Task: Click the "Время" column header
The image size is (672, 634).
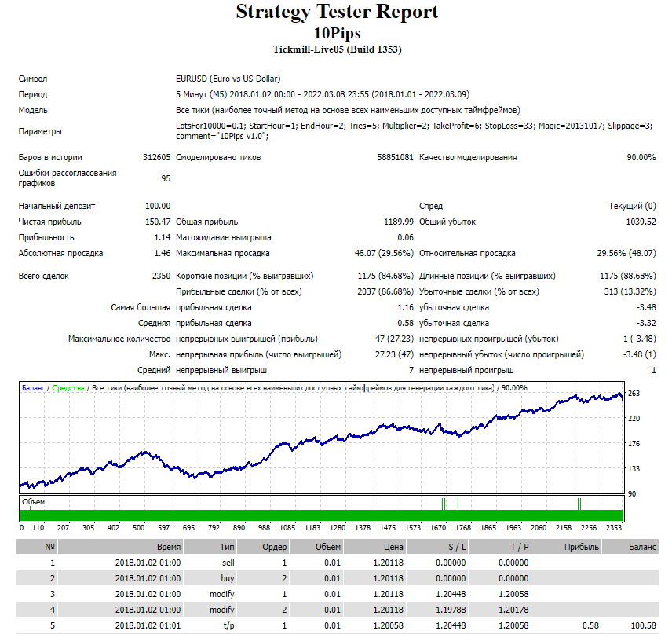Action: coord(168,547)
